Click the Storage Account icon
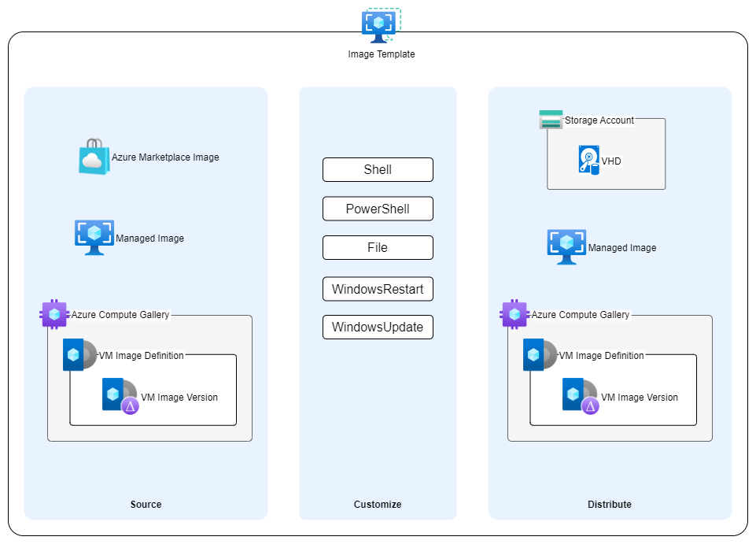The width and height of the screenshot is (756, 544). click(x=551, y=119)
